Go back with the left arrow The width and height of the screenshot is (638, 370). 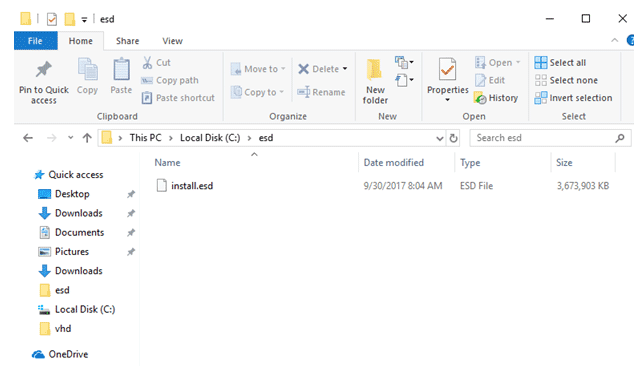(x=28, y=138)
